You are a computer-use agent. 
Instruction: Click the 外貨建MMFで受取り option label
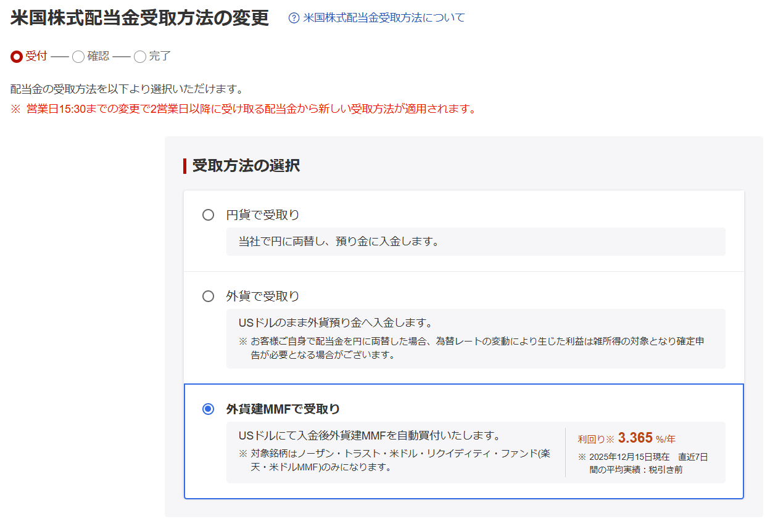coord(283,409)
